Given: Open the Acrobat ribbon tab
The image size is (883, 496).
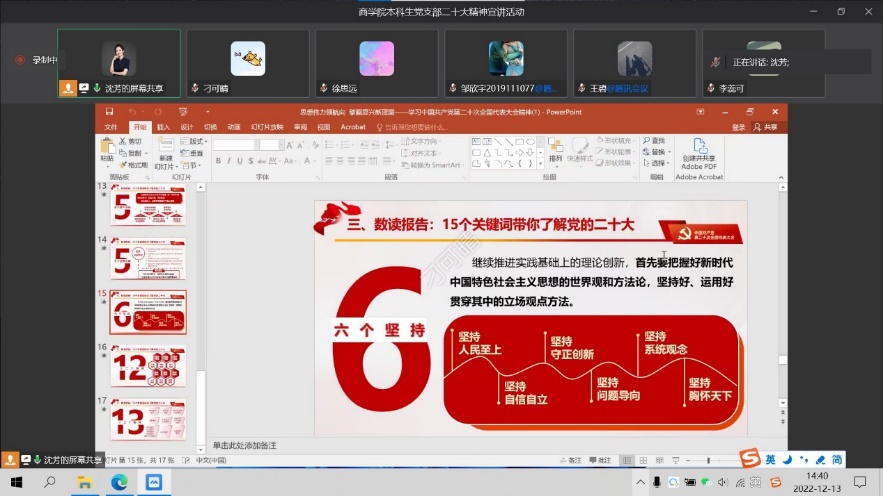Looking at the screenshot, I should pyautogui.click(x=353, y=127).
